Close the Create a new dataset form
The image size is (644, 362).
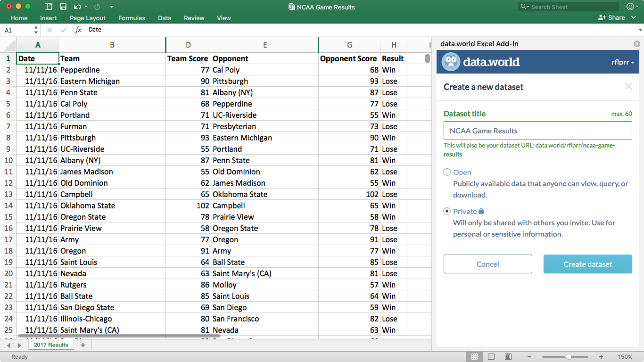(x=628, y=86)
